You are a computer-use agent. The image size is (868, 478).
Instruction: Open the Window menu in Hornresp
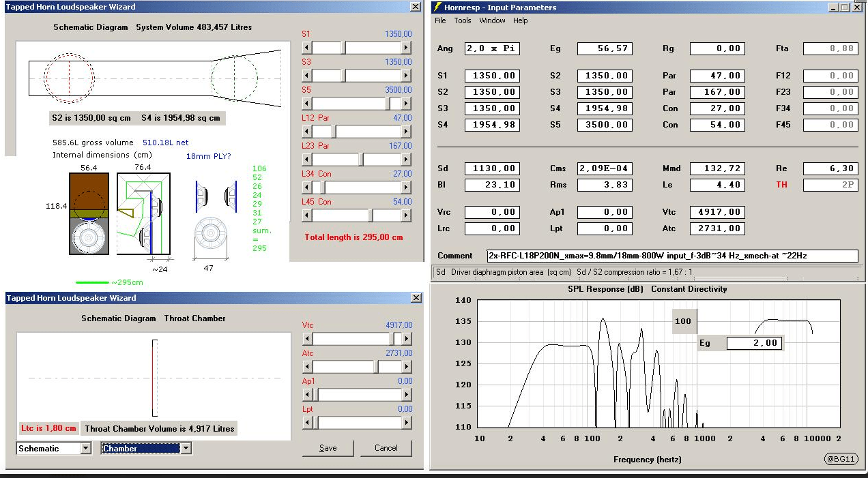point(492,20)
